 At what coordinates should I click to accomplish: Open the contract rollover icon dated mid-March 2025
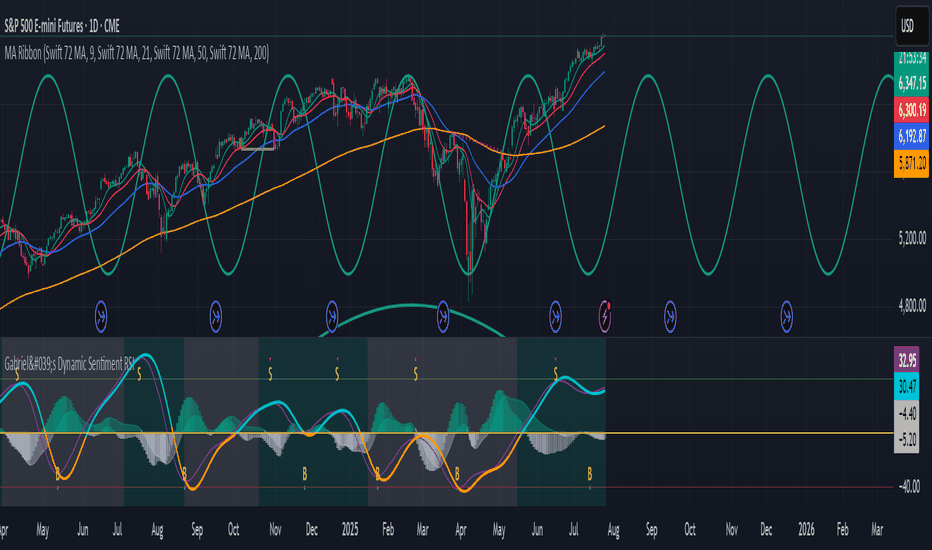pos(443,316)
